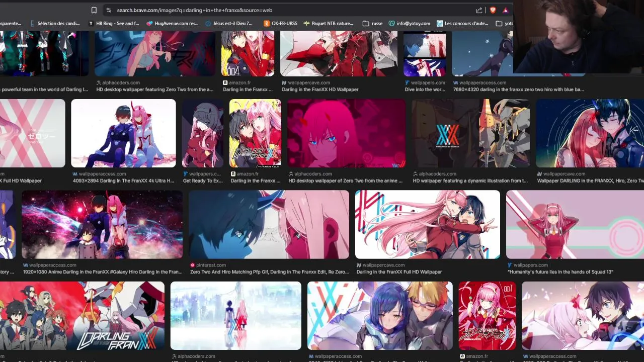Click 'HD desktop wallpaper of Zero Two from the anime' caption
Viewport: 644px width, 362px height.
345,180
